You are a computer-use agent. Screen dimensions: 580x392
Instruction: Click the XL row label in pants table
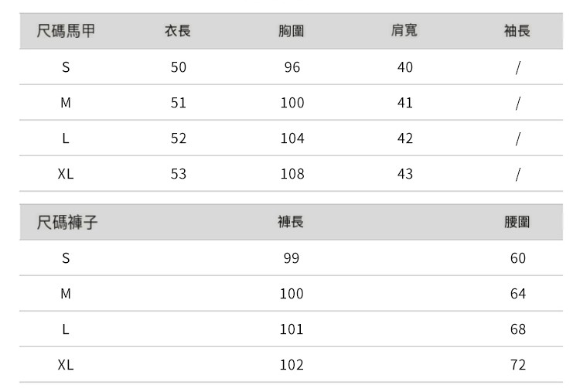[x=66, y=365]
